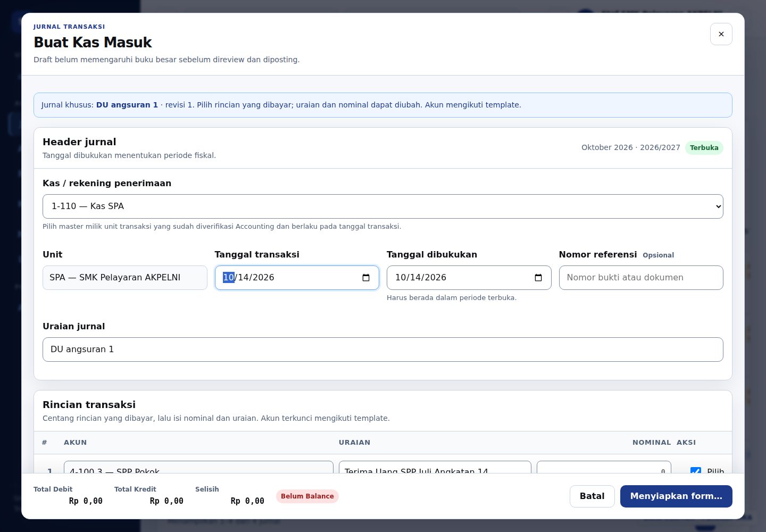Click the NOMINAL column header
766x532 pixels.
652,443
